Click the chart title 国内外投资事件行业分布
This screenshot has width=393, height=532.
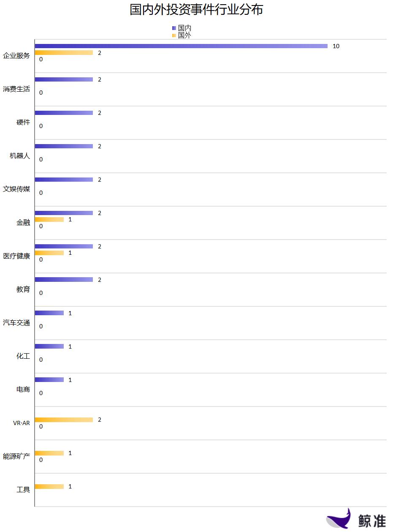196,10
